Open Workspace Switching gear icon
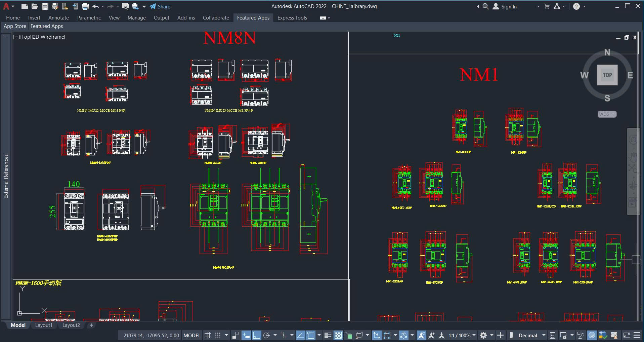The width and height of the screenshot is (644, 342). [x=483, y=335]
